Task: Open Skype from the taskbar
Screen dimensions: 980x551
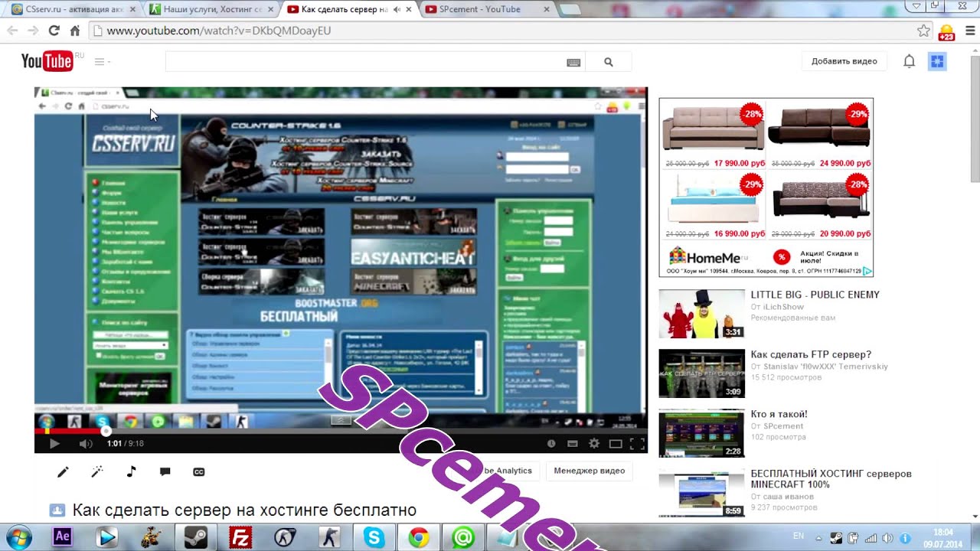Action: click(x=374, y=537)
